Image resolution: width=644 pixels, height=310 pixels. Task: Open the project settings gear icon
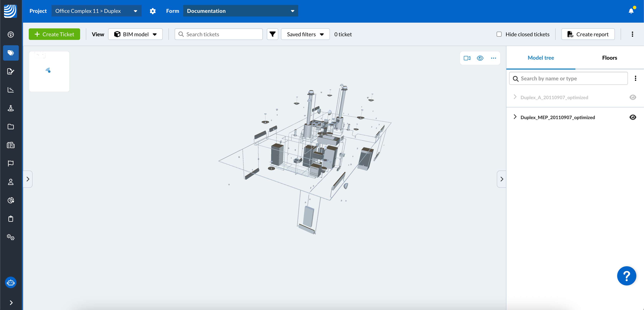(153, 11)
